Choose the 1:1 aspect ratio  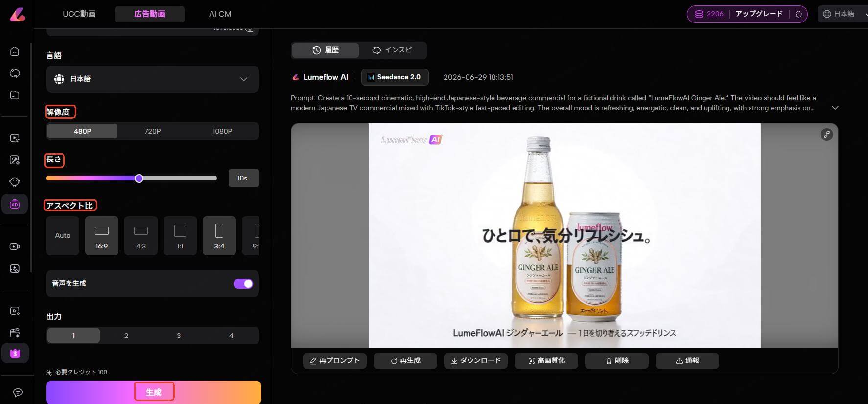pos(180,236)
